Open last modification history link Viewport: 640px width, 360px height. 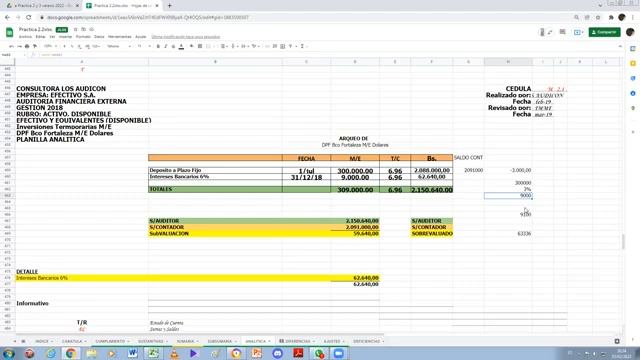(185, 37)
